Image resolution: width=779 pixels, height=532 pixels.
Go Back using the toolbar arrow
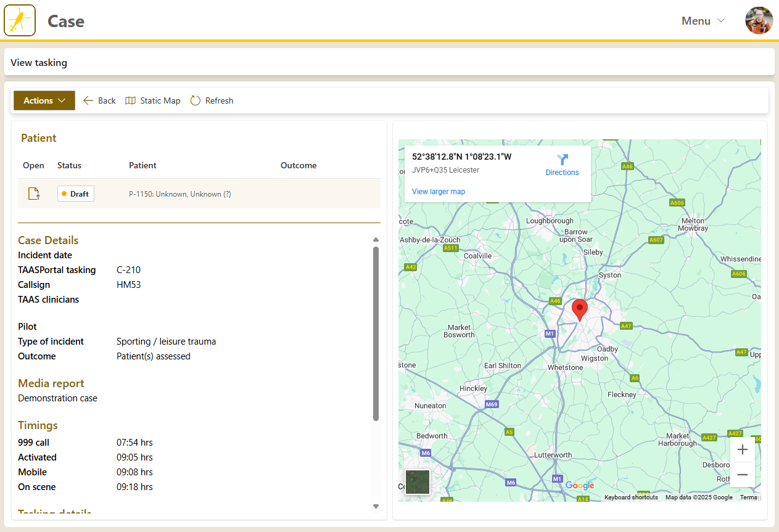[99, 100]
